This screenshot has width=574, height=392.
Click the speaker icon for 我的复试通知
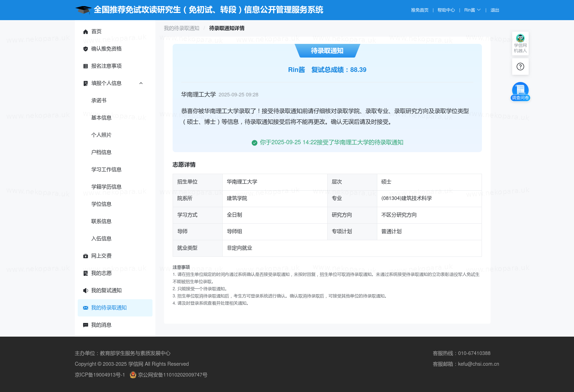pos(86,291)
